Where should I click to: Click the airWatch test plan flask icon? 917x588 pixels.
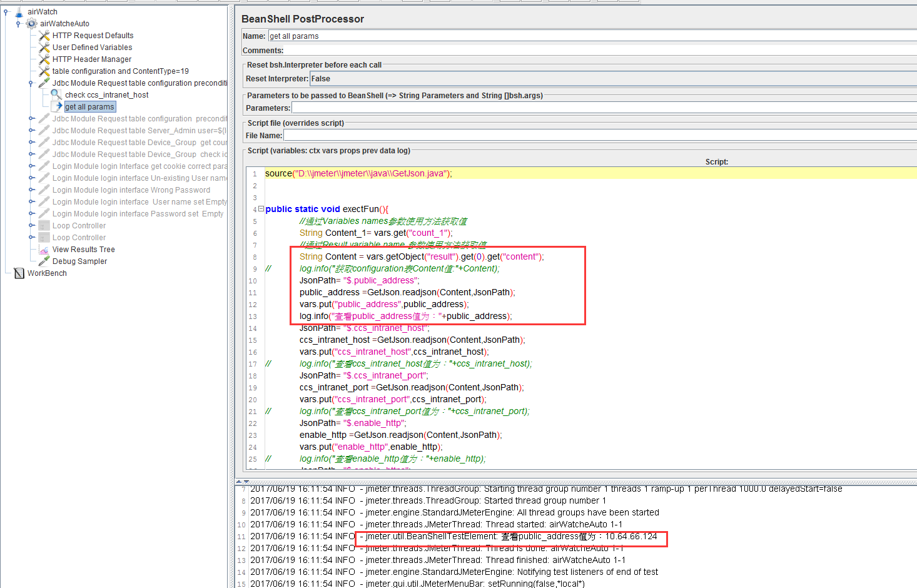point(19,12)
